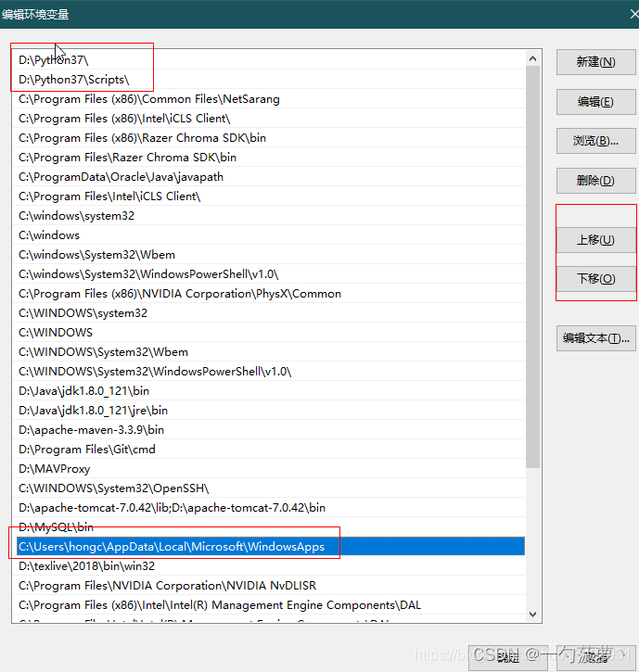The height and width of the screenshot is (672, 639).
Task: Select the D:\MySQL\bin entry
Action: pos(268,527)
